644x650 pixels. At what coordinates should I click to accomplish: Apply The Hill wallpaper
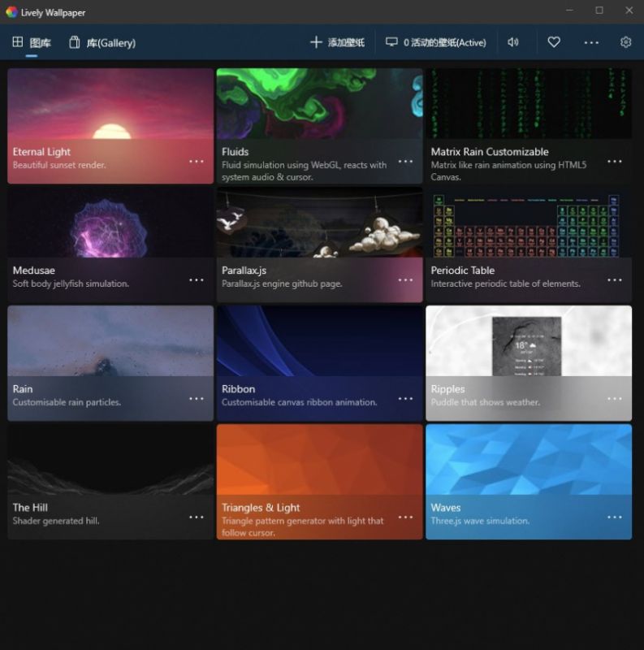110,461
